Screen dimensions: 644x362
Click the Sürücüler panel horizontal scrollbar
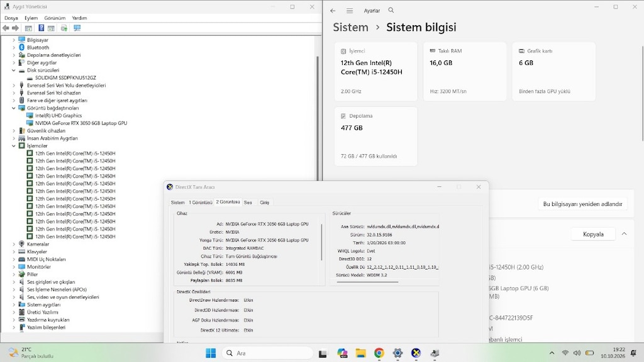367,282
